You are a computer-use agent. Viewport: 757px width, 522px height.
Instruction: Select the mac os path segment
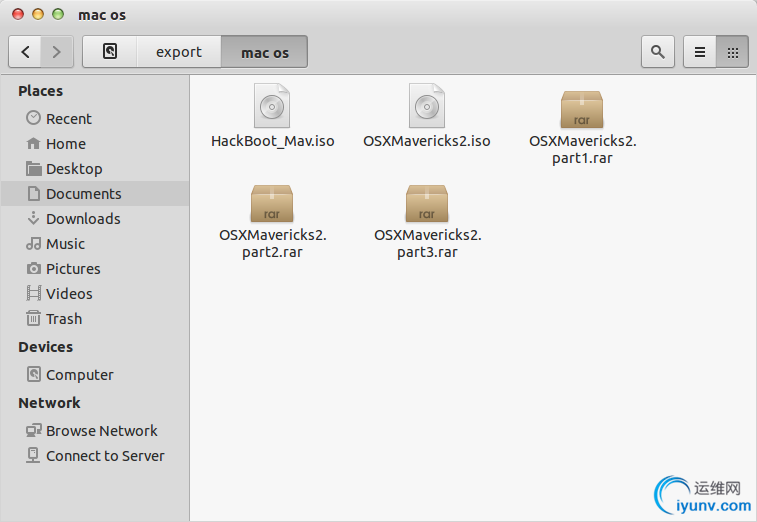[x=265, y=52]
